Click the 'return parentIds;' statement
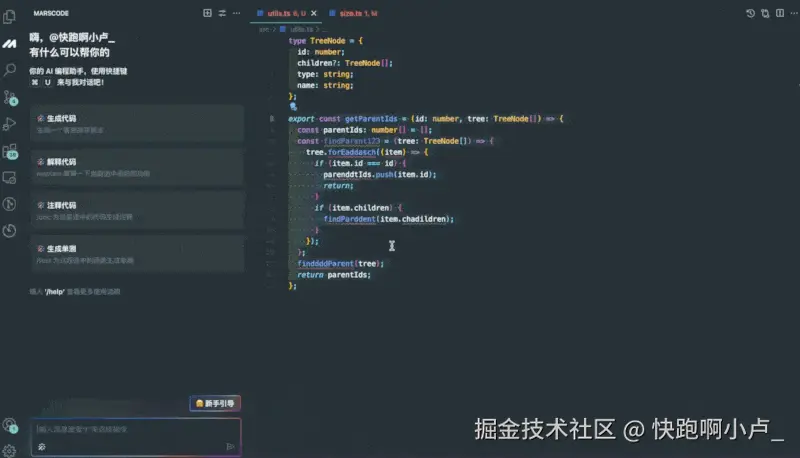The height and width of the screenshot is (458, 800). click(334, 275)
